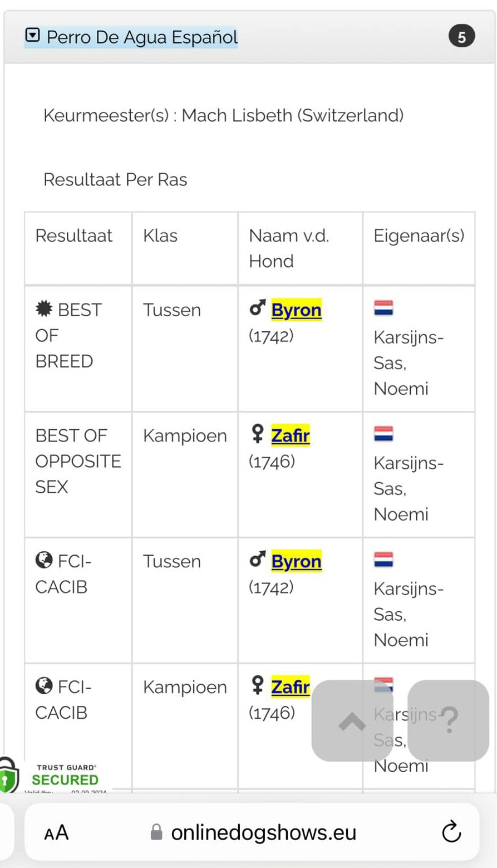Tap the Trust Guard Secured badge
This screenshot has height=868, width=497.
(56, 775)
